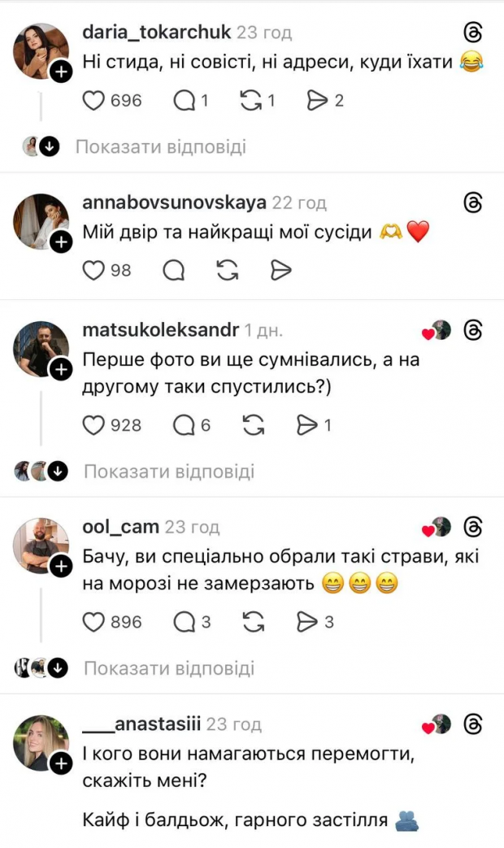Open Threads icon on ___anastasiii's comment
Image resolution: width=504 pixels, height=848 pixels.
473,724
